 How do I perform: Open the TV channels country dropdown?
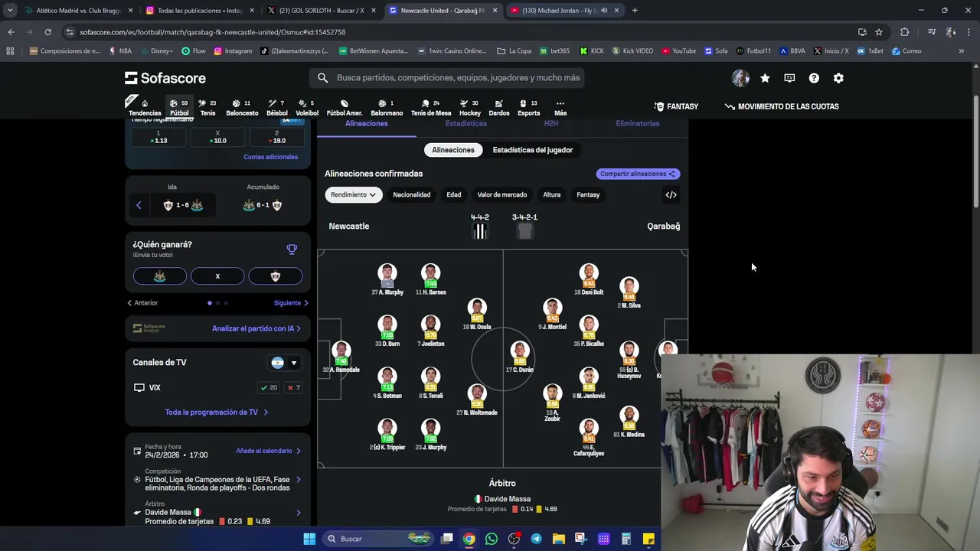point(284,363)
